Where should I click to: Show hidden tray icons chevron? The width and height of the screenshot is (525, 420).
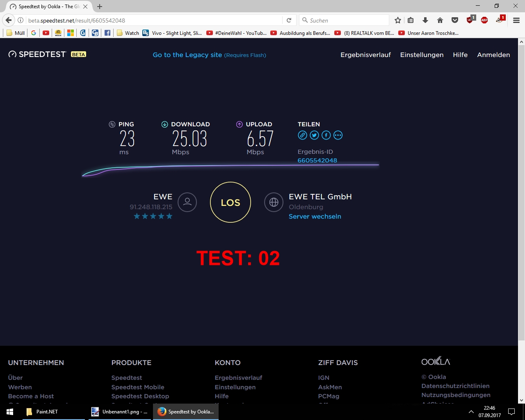click(471, 412)
